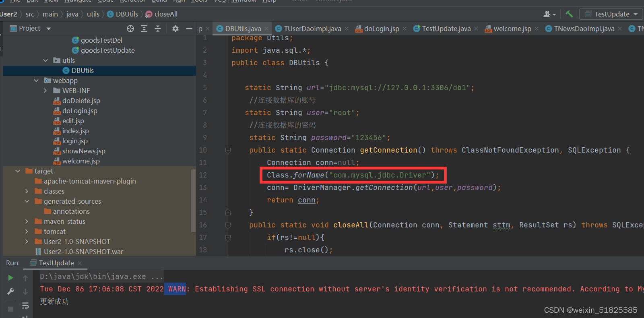Viewport: 644px width, 318px height.
Task: Click the down arrow in Run panel
Action: click(x=25, y=292)
